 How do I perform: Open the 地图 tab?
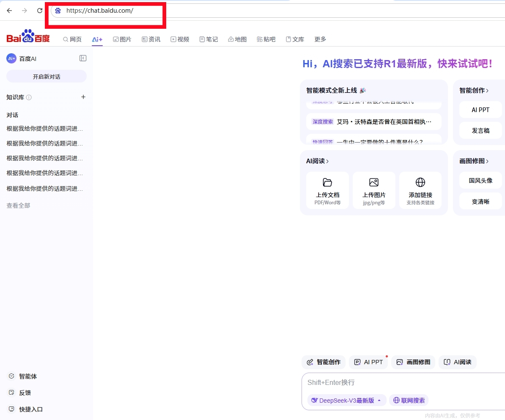point(237,39)
